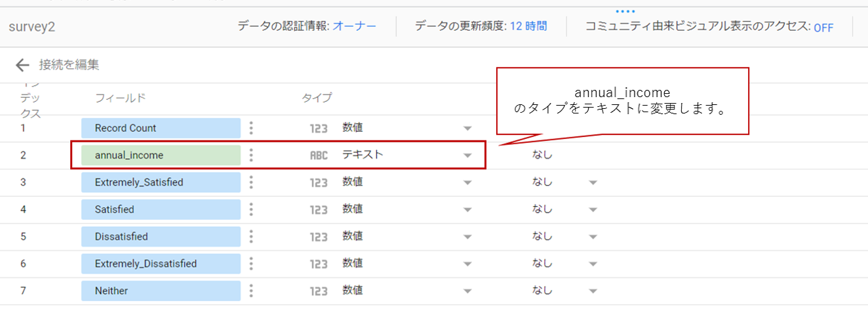This screenshot has width=868, height=309.
Task: Click the back arrow beside 接続を編集
Action: 23,64
